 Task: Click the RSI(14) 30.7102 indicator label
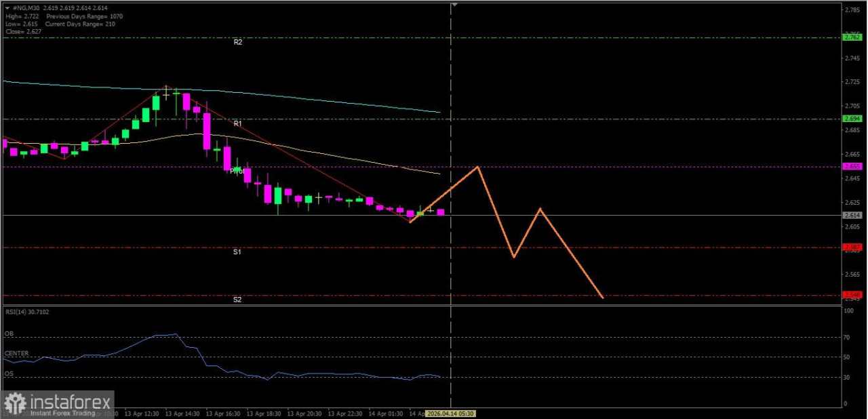point(28,312)
